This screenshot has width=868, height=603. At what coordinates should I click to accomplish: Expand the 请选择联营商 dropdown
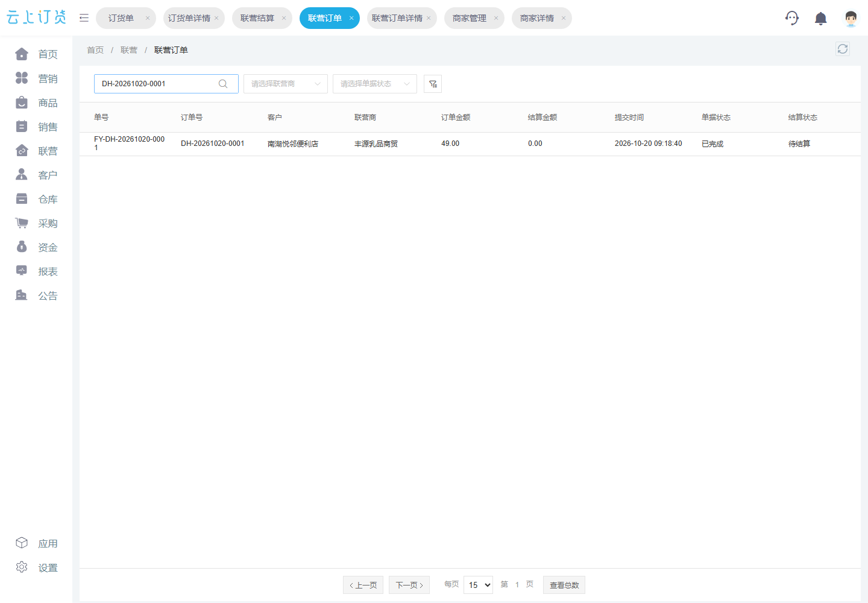[x=286, y=84]
